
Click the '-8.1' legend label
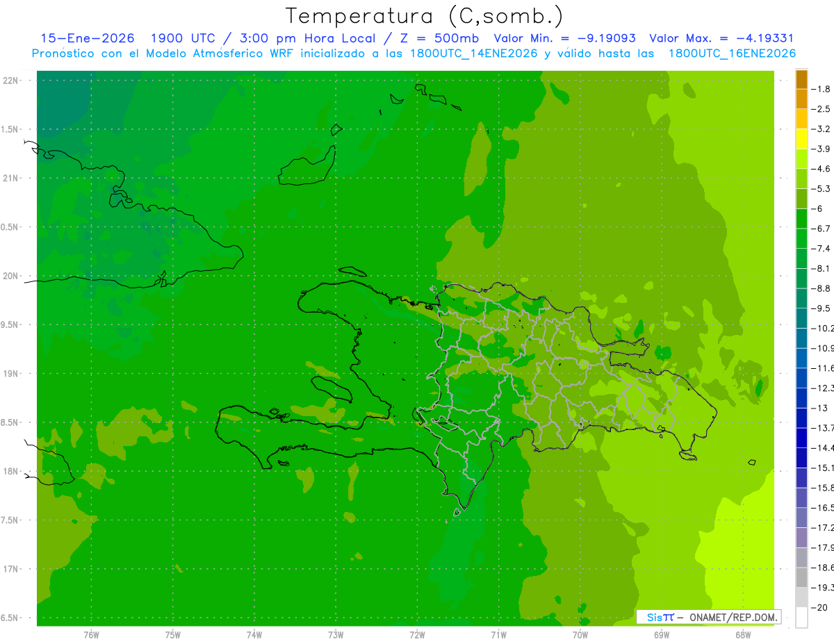(x=822, y=269)
